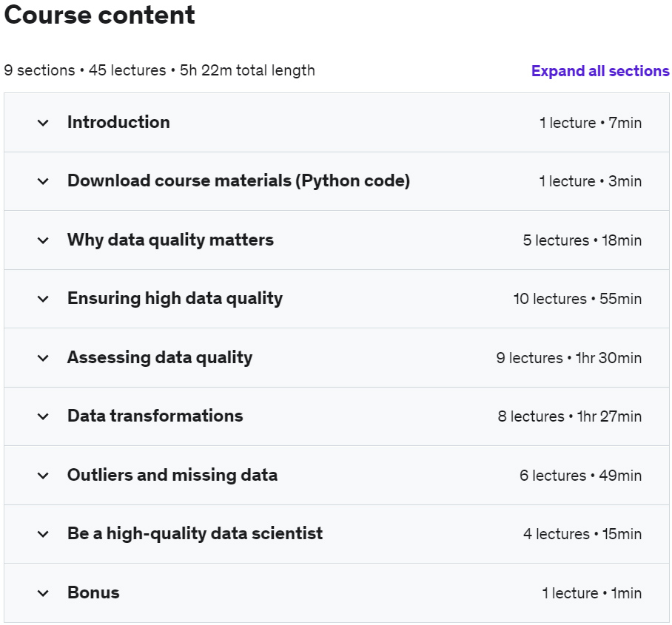Image resolution: width=672 pixels, height=625 pixels.
Task: Expand Data transformations chevron
Action: [43, 416]
